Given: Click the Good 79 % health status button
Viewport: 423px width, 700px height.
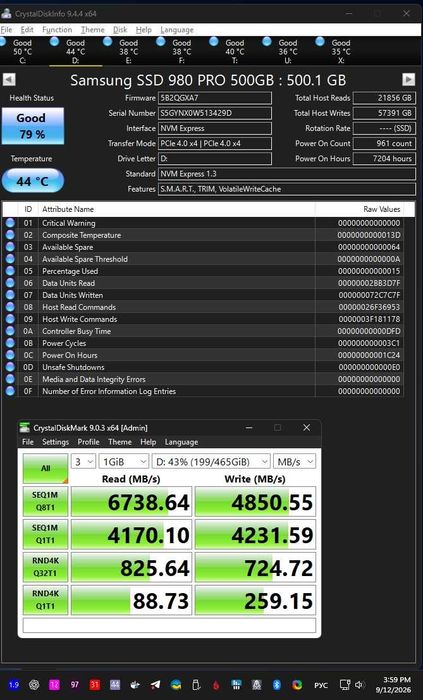Looking at the screenshot, I should point(33,126).
